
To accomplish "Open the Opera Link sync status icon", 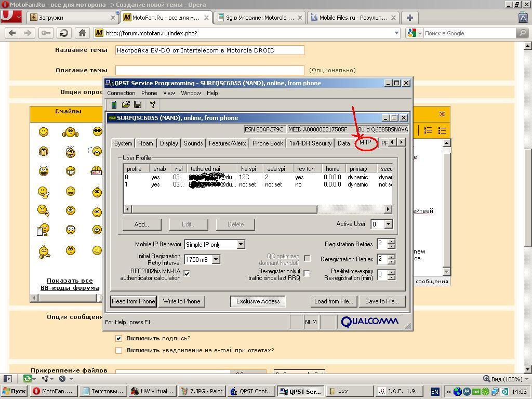I will tap(29, 379).
